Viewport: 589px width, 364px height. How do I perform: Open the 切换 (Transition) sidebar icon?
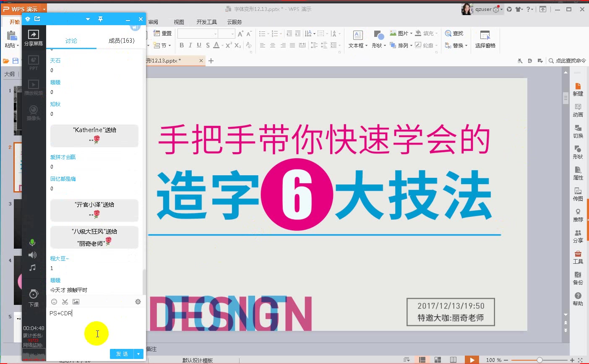(x=578, y=131)
